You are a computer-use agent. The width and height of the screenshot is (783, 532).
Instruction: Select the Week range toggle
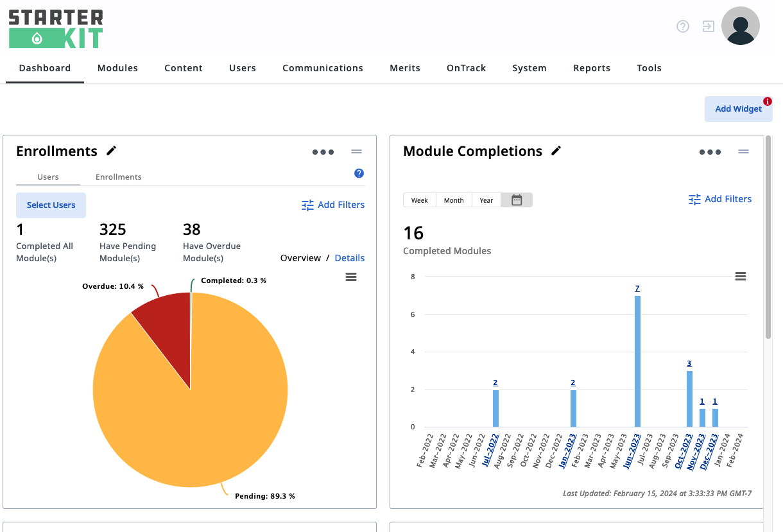pyautogui.click(x=420, y=200)
